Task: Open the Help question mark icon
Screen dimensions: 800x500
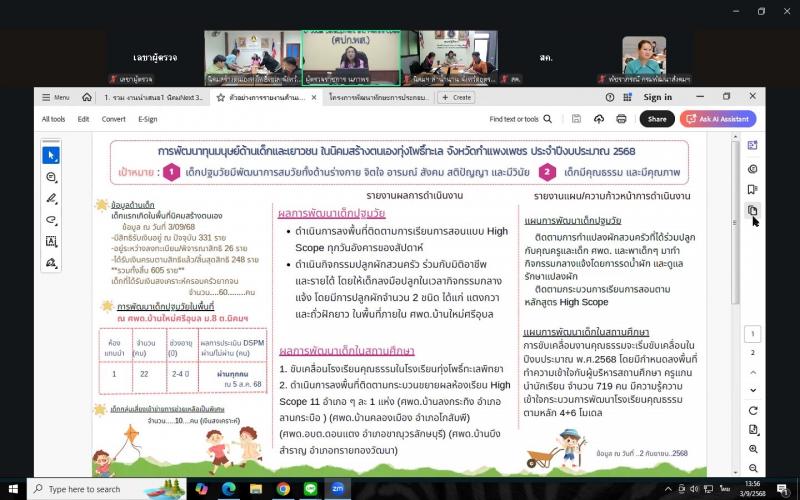Action: [610, 97]
